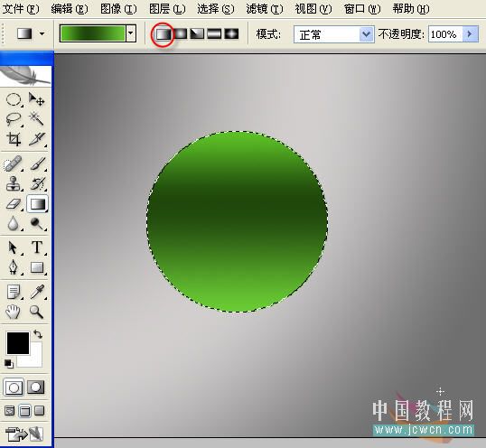The width and height of the screenshot is (486, 448).
Task: Click inside the green circle selection
Action: click(237, 221)
